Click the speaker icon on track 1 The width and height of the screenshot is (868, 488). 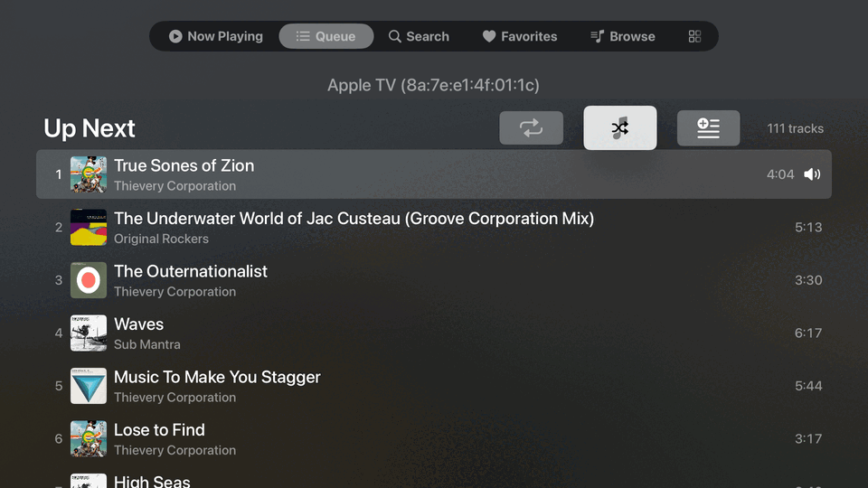(x=812, y=174)
